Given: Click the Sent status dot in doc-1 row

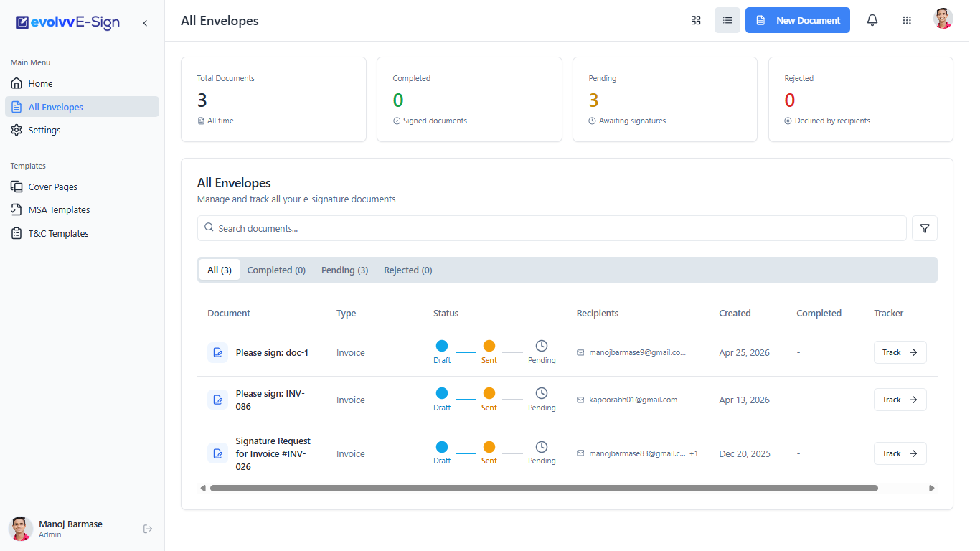Looking at the screenshot, I should [489, 346].
